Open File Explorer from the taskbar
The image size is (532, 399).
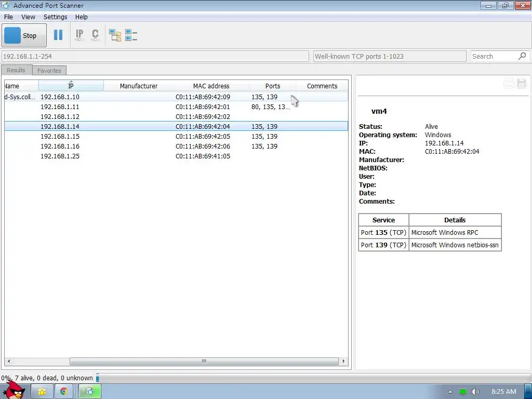click(42, 392)
